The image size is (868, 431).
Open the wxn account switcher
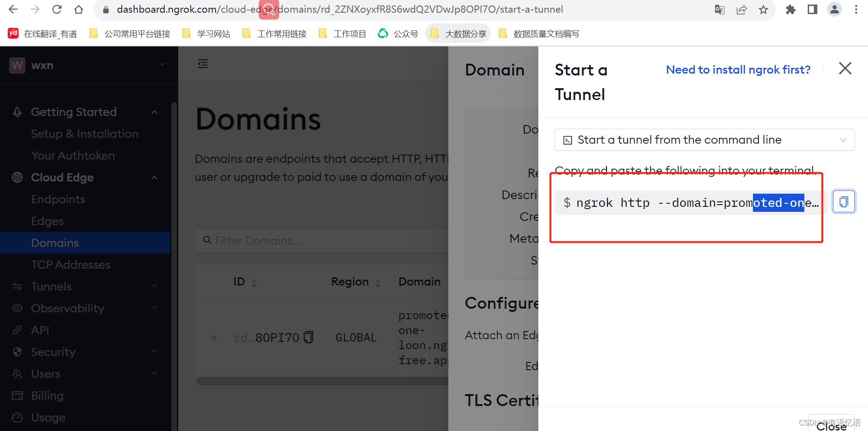click(x=88, y=65)
